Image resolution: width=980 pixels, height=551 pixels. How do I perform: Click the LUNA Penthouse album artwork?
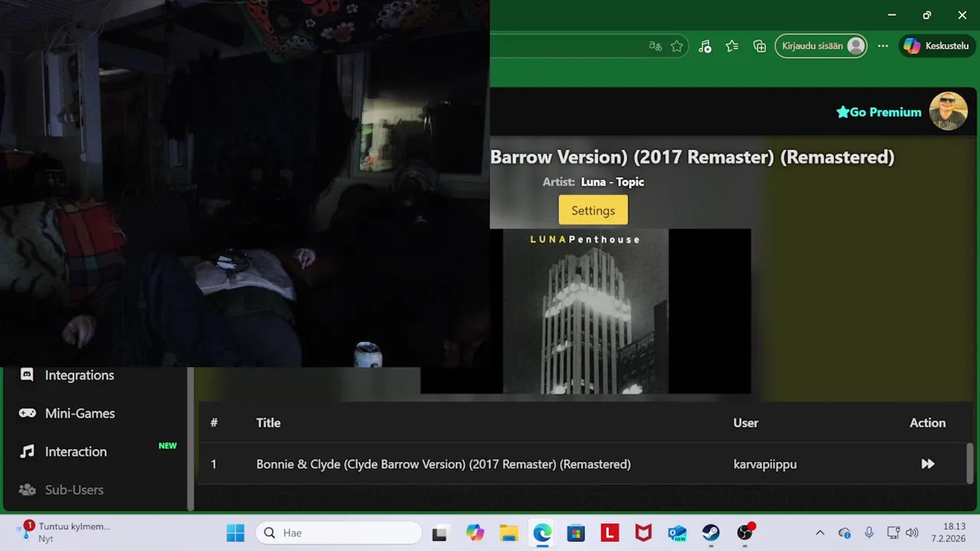coord(586,311)
